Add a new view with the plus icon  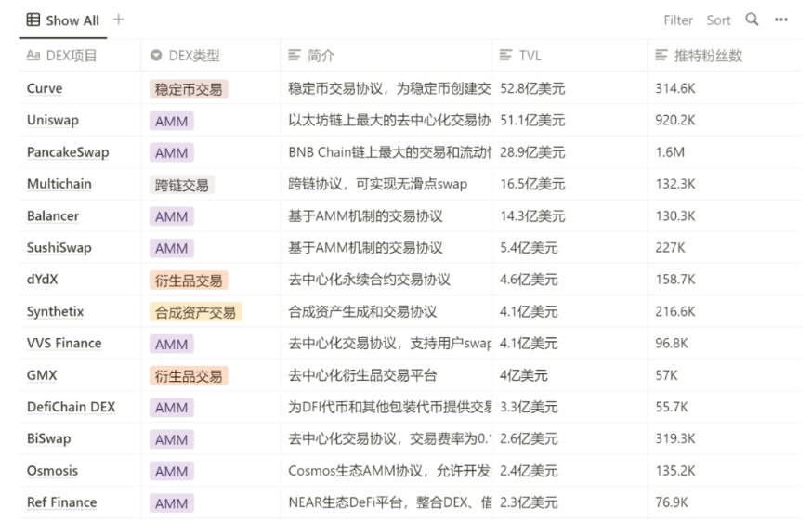[x=119, y=20]
